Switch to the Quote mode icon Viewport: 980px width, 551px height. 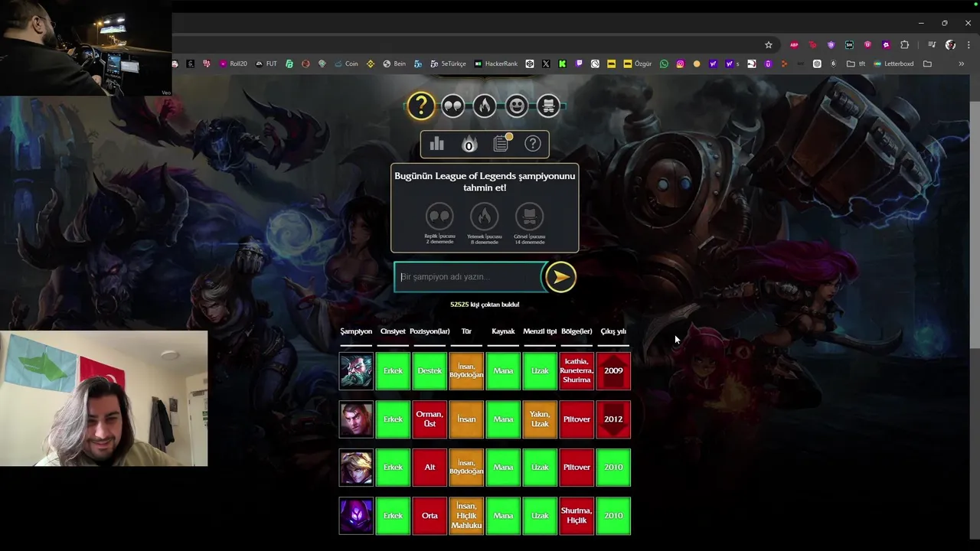coord(452,106)
